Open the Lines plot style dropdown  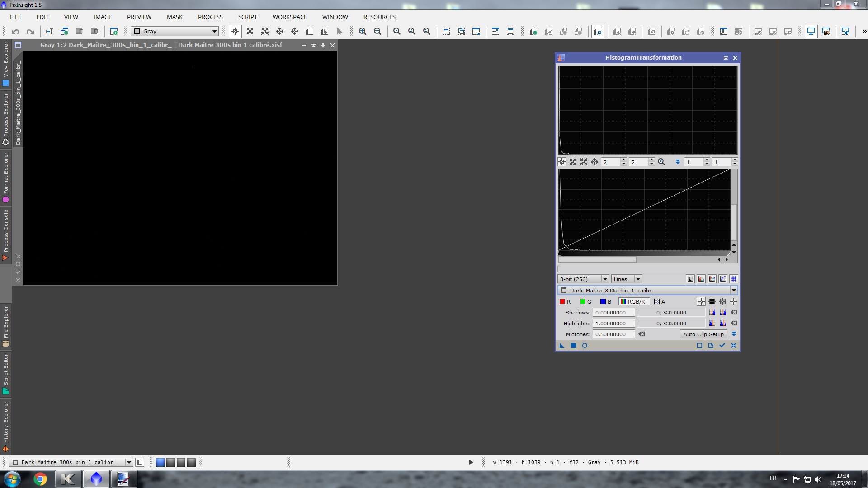(627, 279)
